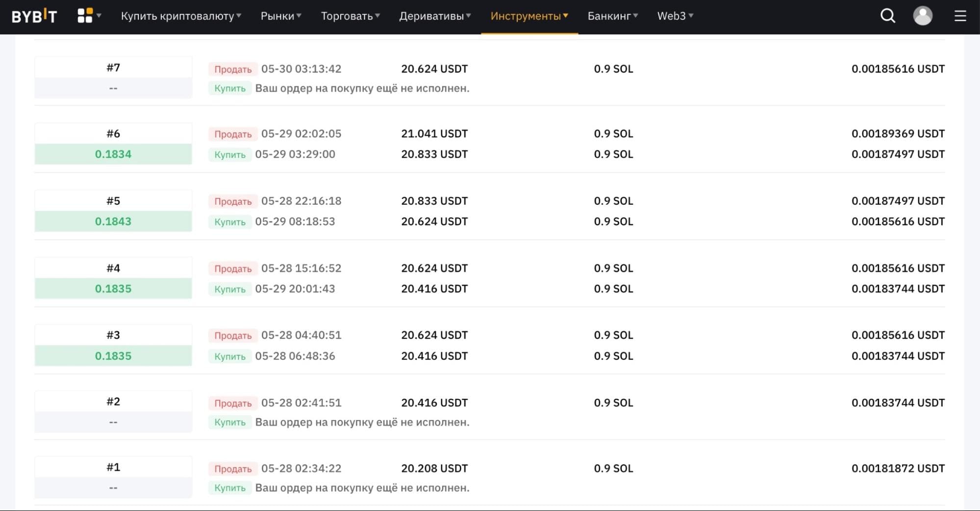Expand the Рынки dropdown

pyautogui.click(x=281, y=16)
